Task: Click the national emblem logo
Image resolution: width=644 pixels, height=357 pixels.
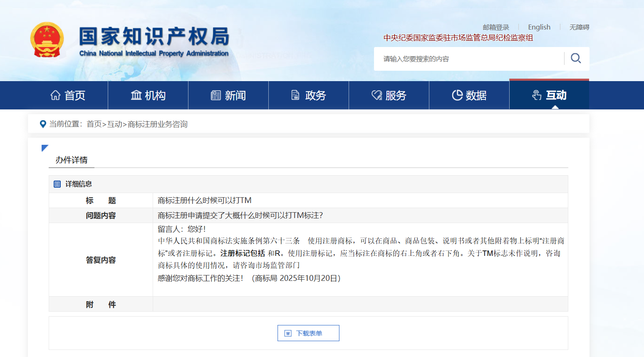Action: [47, 40]
